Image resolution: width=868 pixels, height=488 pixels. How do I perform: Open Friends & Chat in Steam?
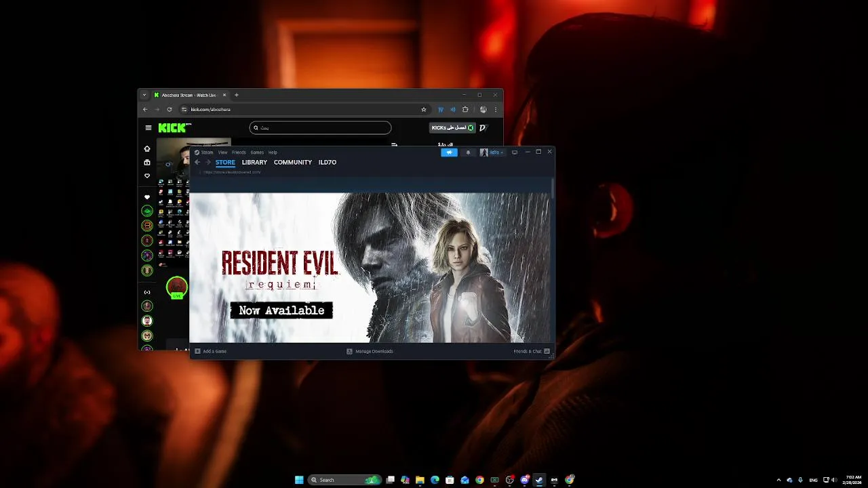[x=532, y=351]
